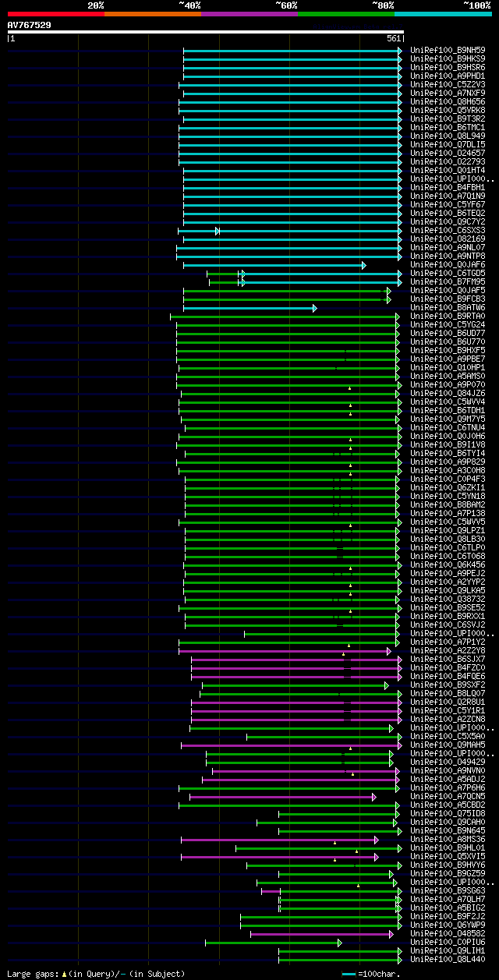Select the UniRef100_B9T3R2 label
Image resolution: width=499 pixels, height=980 pixels.
448,119
